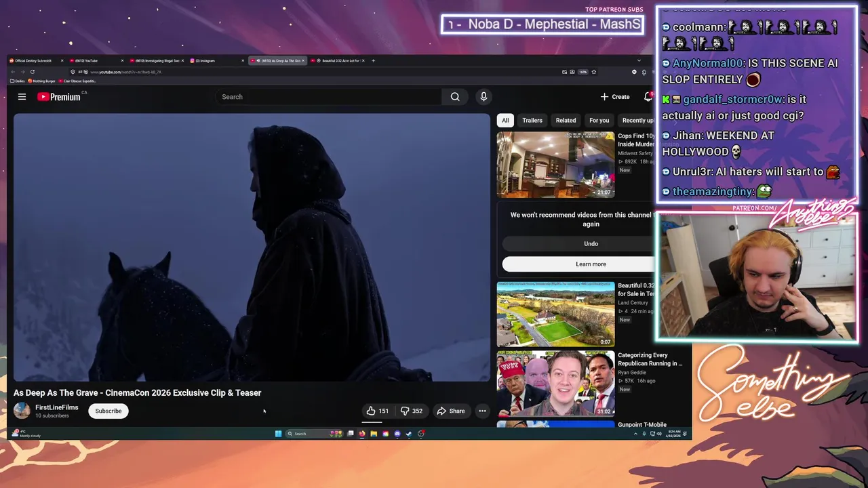Select the Recently uploaded filter chip

tap(637, 120)
